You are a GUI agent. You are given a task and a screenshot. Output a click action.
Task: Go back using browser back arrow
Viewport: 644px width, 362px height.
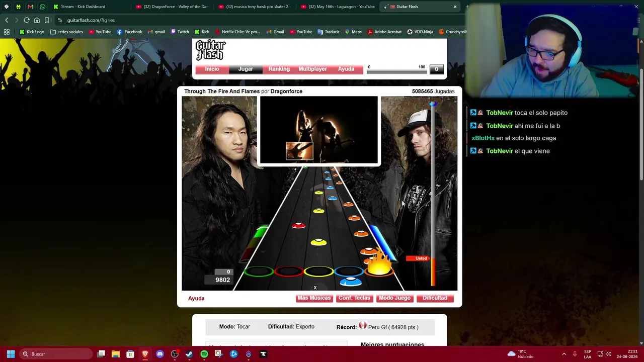(x=7, y=20)
